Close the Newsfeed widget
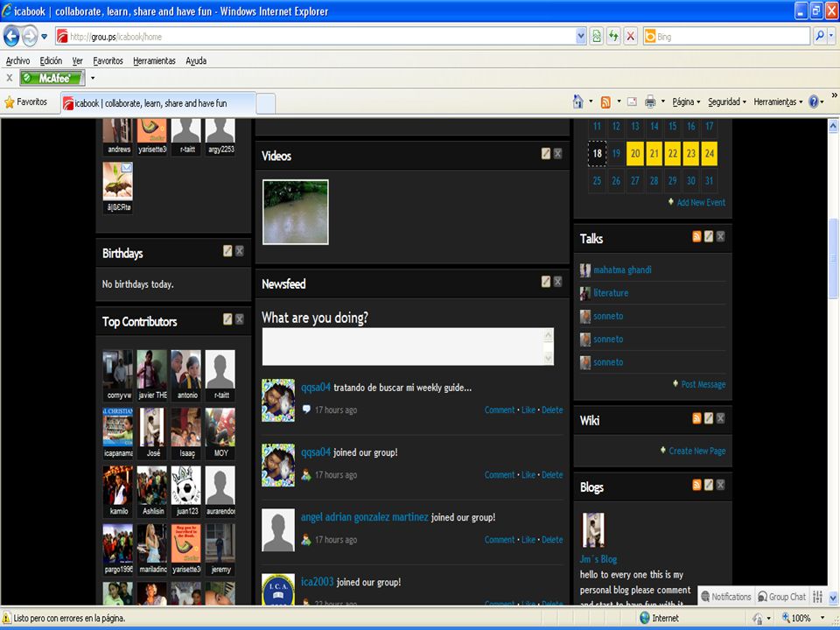 click(557, 282)
